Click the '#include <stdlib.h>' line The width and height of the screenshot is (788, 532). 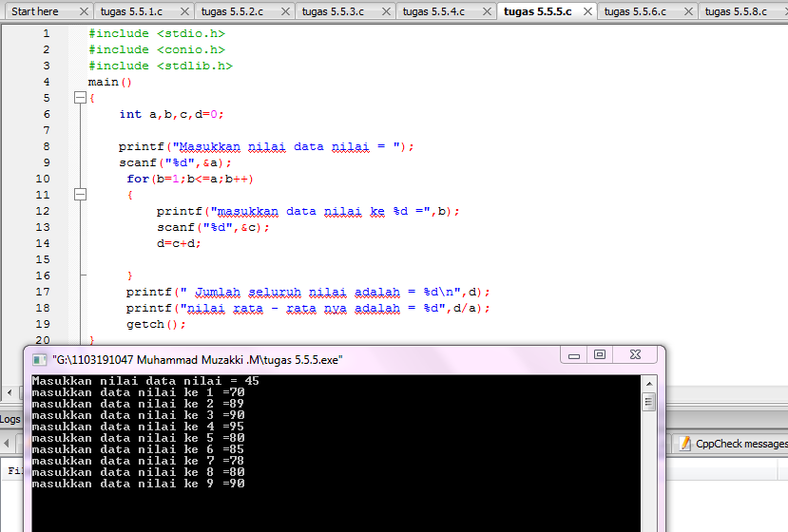[x=161, y=66]
